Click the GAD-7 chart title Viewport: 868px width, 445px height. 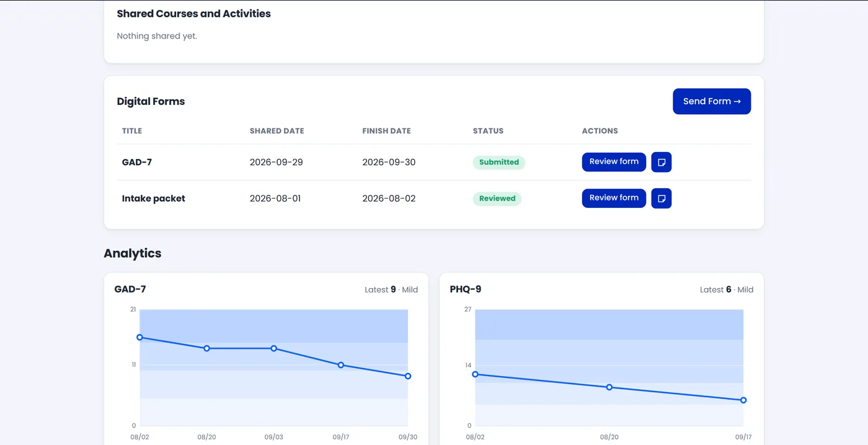130,289
